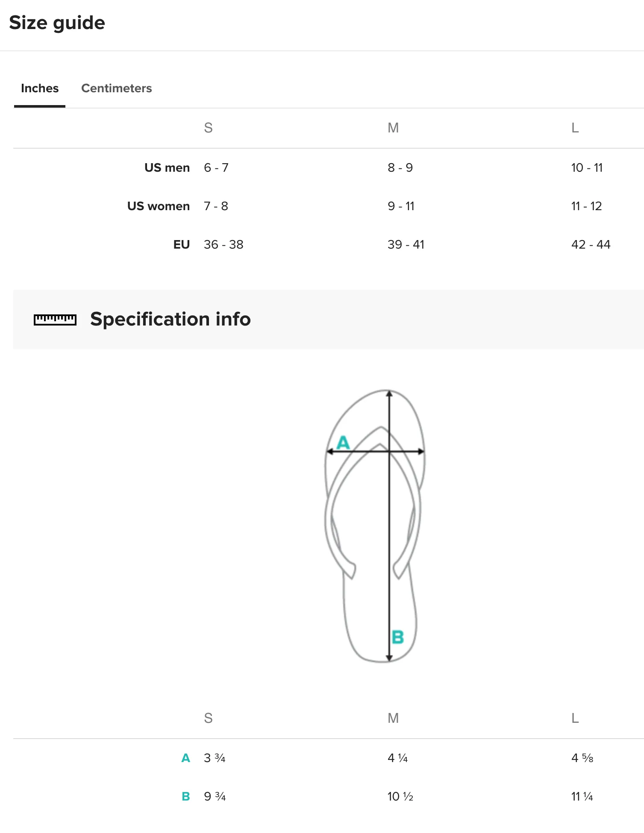Click the US men row label
Image resolution: width=644 pixels, height=833 pixels.
(x=167, y=167)
